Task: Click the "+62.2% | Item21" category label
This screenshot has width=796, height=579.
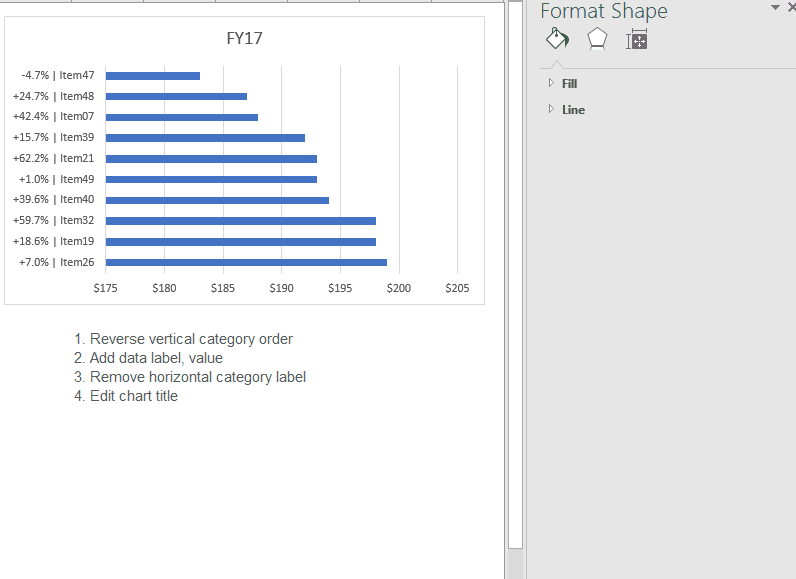Action: tap(54, 158)
